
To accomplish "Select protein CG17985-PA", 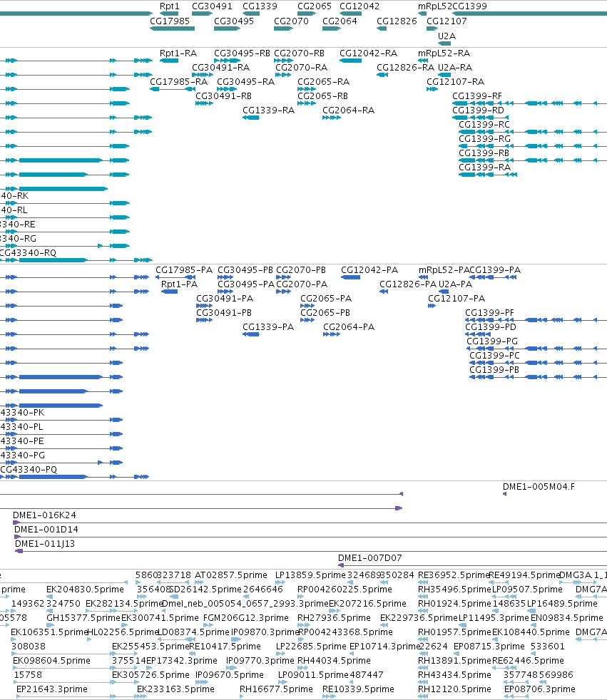I will tap(184, 270).
